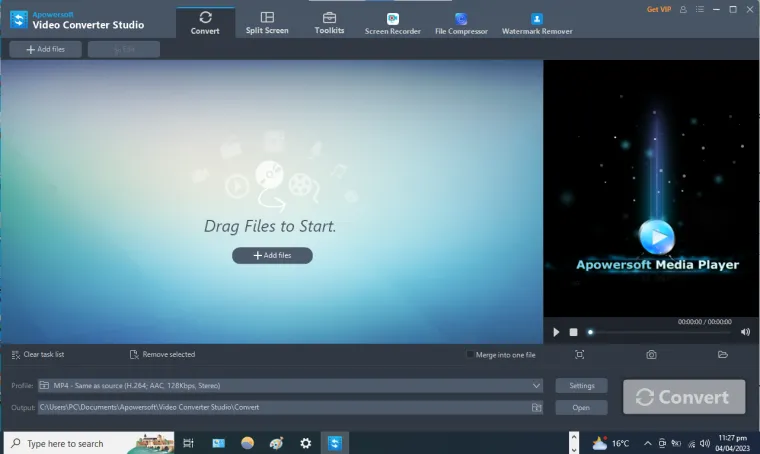
Task: Open Task View on the taskbar
Action: coord(189,443)
